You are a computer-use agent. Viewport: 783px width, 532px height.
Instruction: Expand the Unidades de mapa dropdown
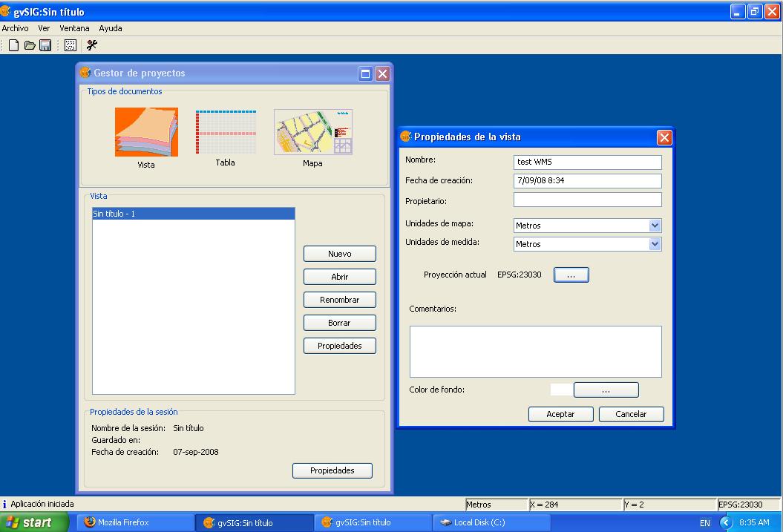click(x=654, y=226)
